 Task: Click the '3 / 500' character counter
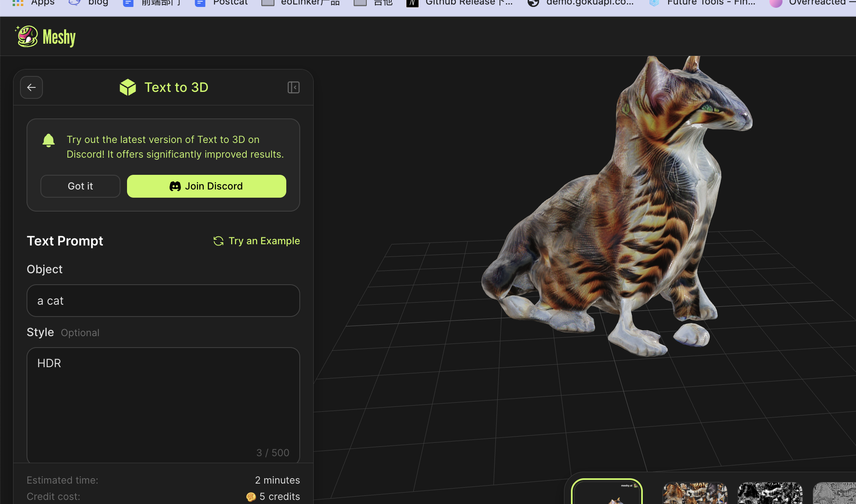[273, 453]
